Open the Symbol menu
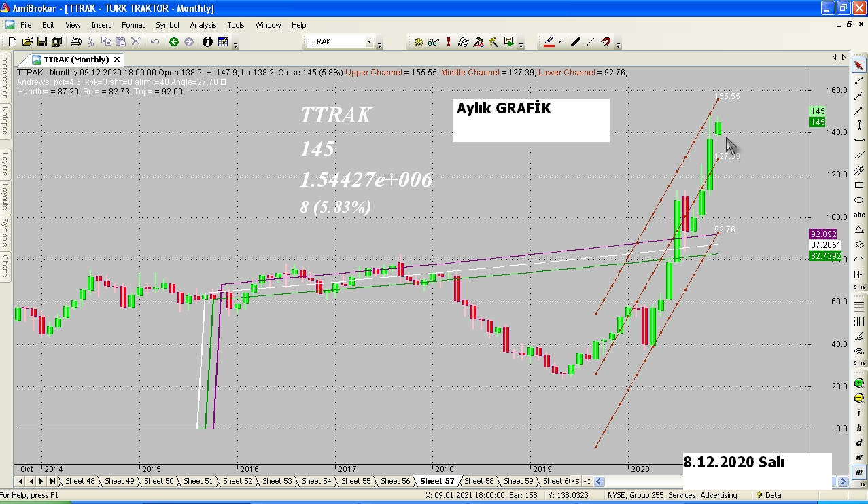This screenshot has height=504, width=868. (167, 25)
